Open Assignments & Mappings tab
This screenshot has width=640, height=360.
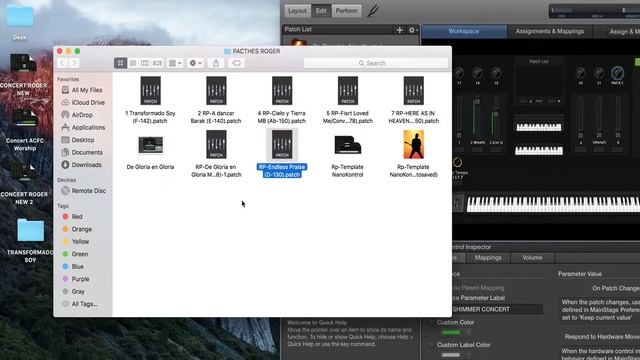pyautogui.click(x=549, y=31)
